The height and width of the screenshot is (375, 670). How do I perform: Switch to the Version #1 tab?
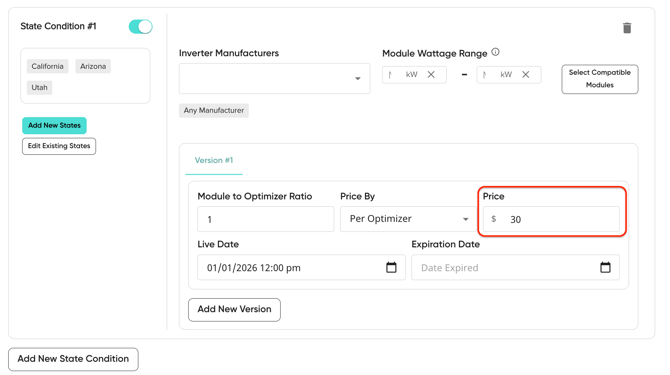[214, 160]
